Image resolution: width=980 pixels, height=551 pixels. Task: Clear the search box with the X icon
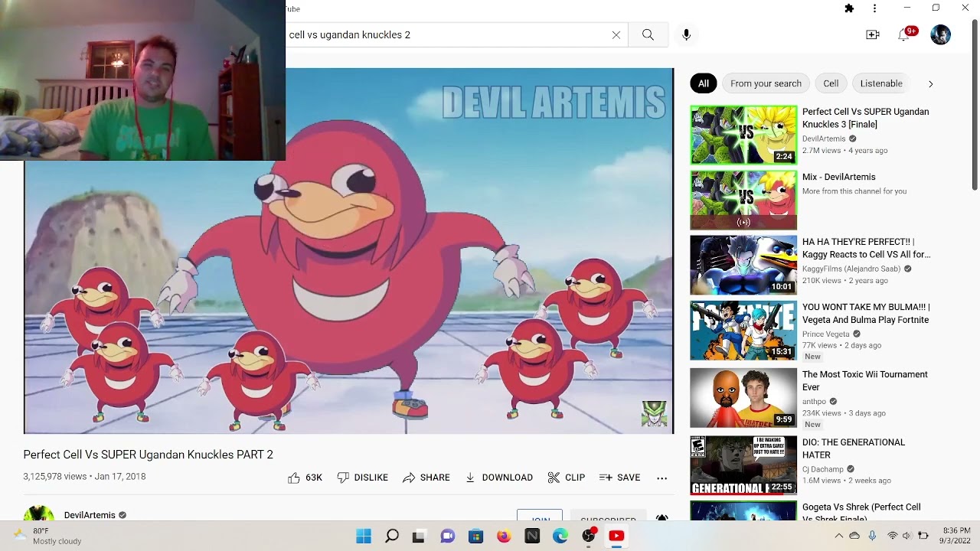(616, 34)
